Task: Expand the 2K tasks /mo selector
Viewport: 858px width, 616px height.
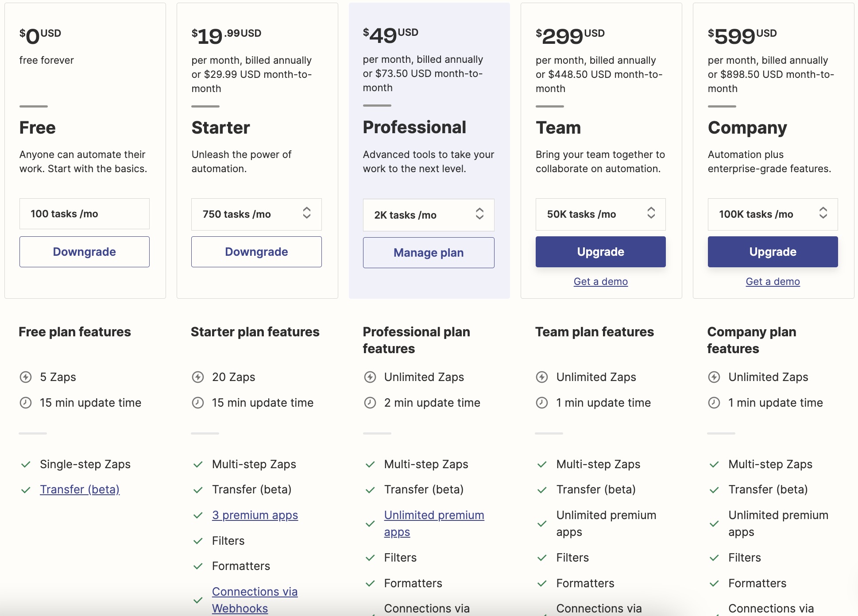Action: click(429, 215)
